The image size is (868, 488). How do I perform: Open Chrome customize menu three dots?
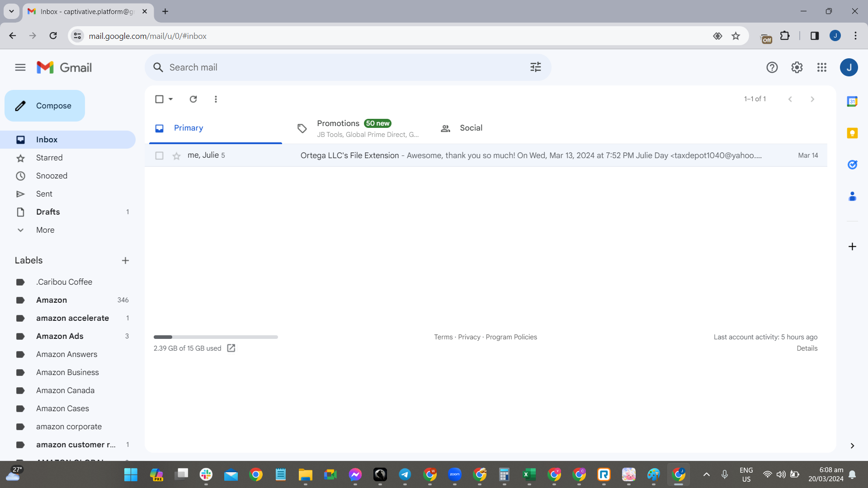855,36
